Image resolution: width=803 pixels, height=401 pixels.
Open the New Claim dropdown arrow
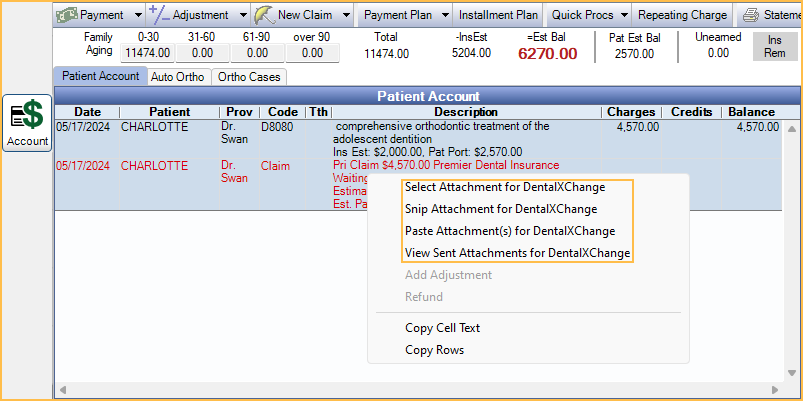tap(346, 15)
